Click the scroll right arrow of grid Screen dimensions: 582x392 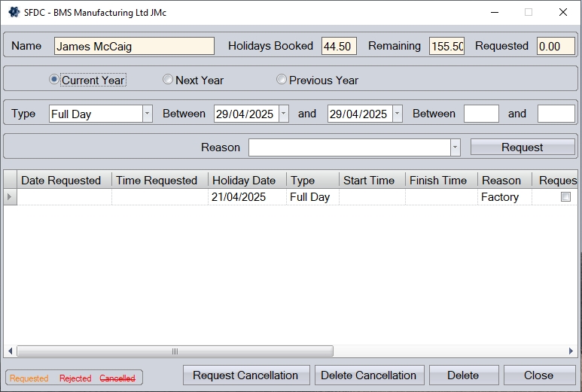pyautogui.click(x=571, y=351)
